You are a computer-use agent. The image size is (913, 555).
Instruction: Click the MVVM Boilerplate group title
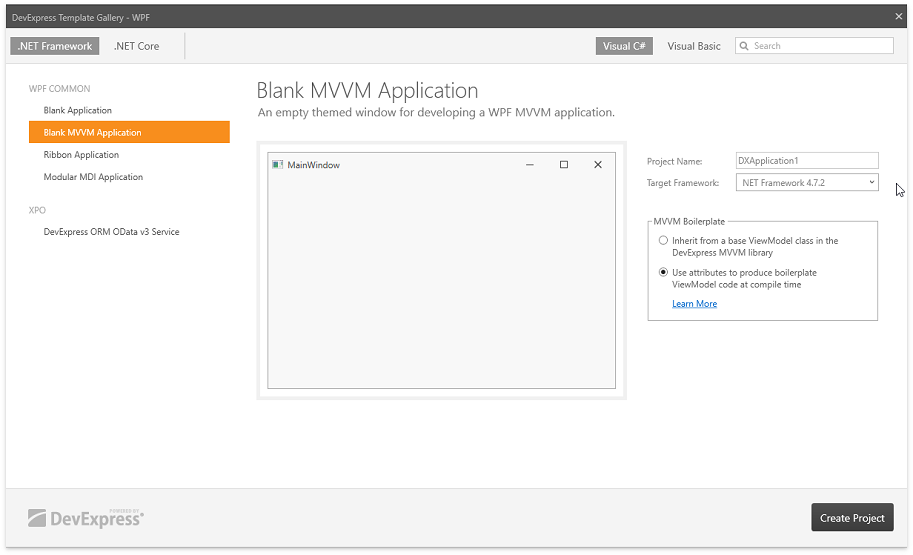click(x=689, y=221)
